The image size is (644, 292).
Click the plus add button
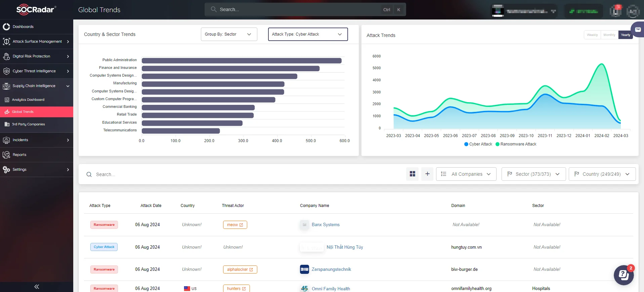427,174
